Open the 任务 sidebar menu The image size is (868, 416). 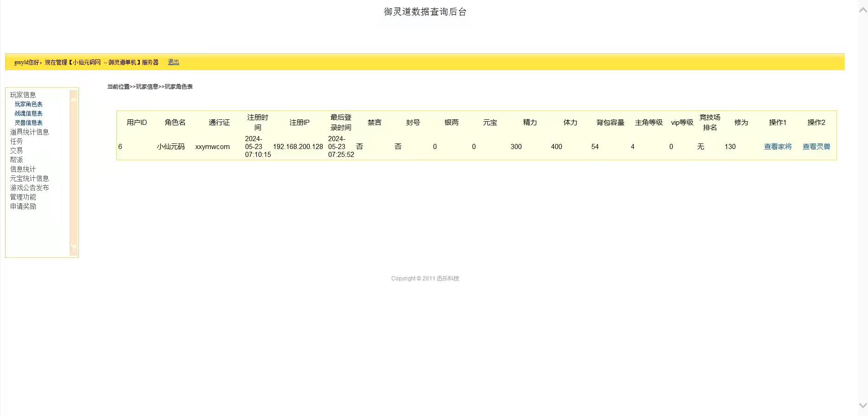click(x=16, y=141)
